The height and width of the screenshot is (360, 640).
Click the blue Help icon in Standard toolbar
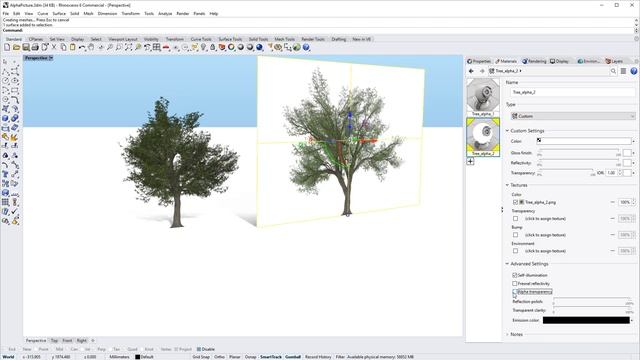click(306, 47)
